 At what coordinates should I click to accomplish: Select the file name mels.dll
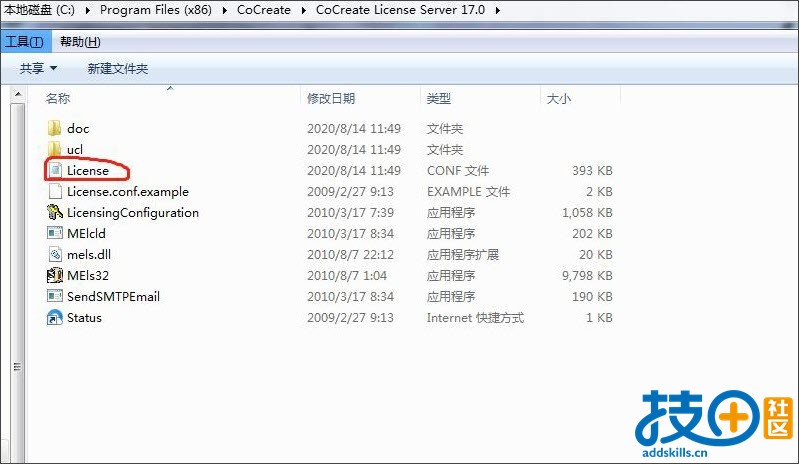pyautogui.click(x=89, y=254)
